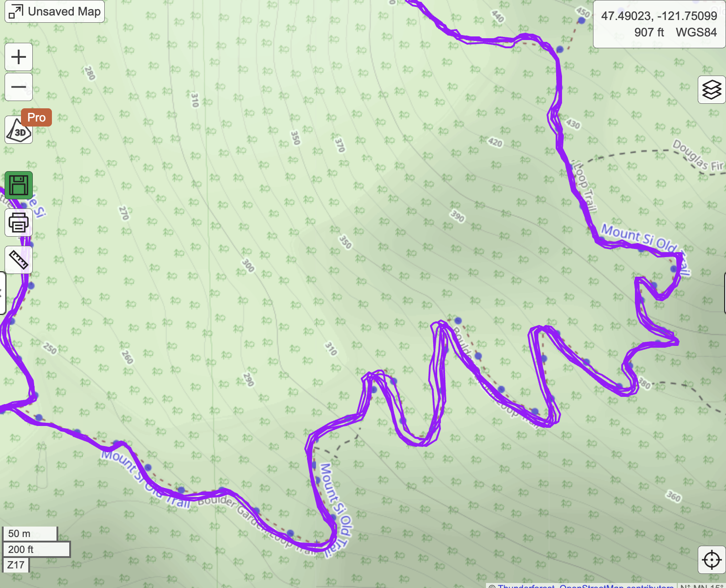Open the OpenStreetMap contributors link
Screen dimensions: 726x588
[x=616, y=586]
